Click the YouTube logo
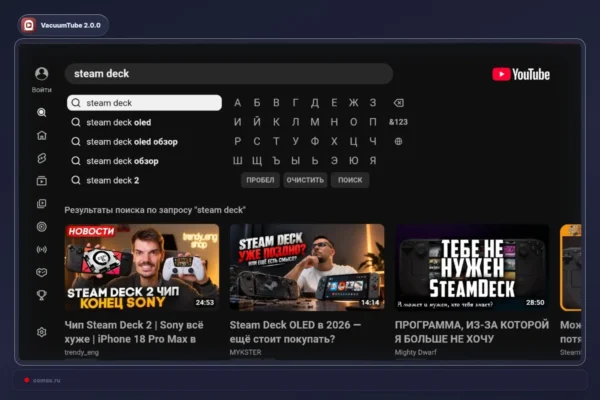The width and height of the screenshot is (600, 400). (x=521, y=74)
